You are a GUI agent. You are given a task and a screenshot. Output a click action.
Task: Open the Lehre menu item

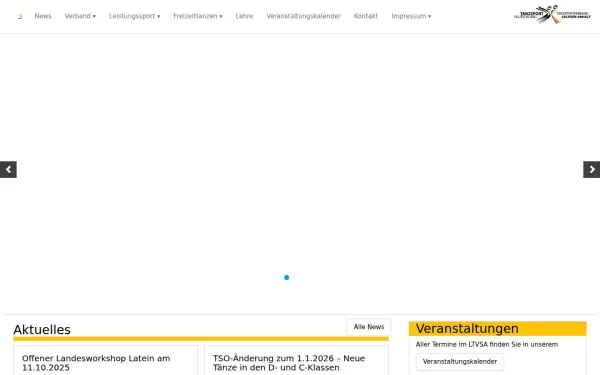[x=244, y=16]
